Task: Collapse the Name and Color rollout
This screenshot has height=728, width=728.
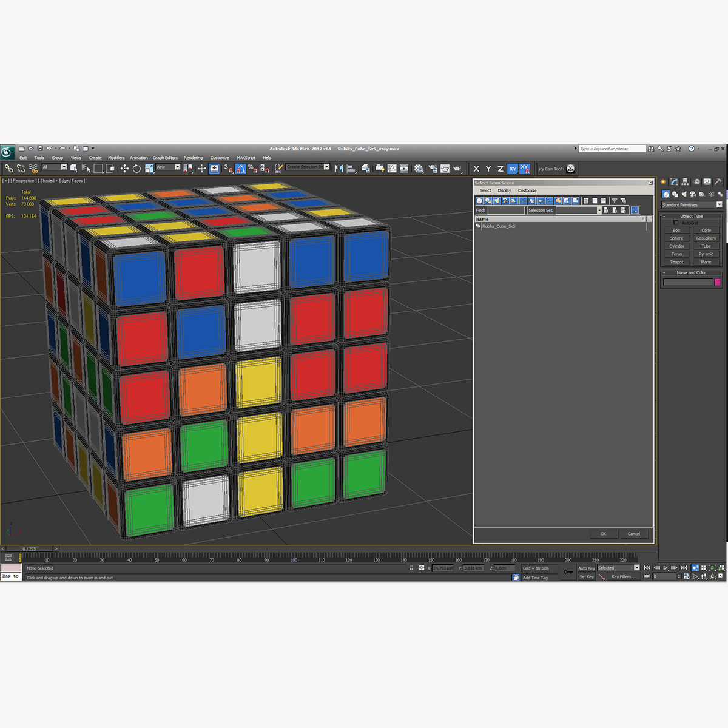Action: 691,272
